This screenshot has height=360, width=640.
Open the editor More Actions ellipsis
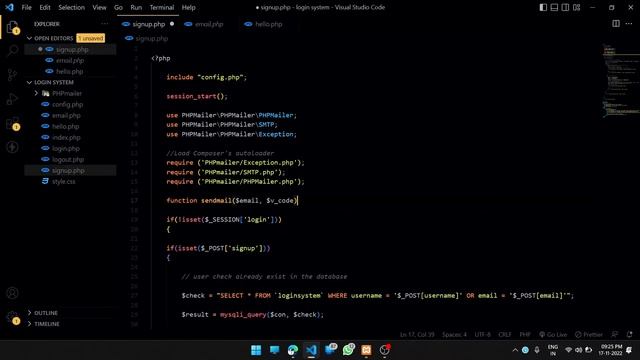629,24
